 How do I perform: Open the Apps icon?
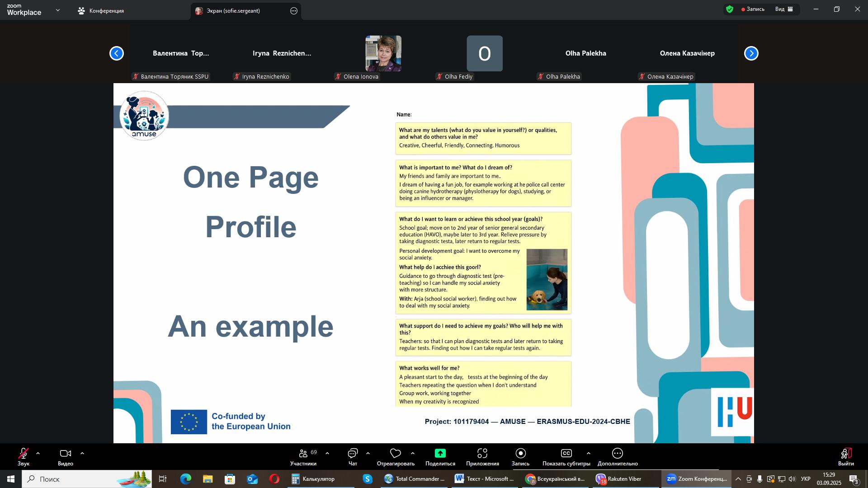(482, 453)
